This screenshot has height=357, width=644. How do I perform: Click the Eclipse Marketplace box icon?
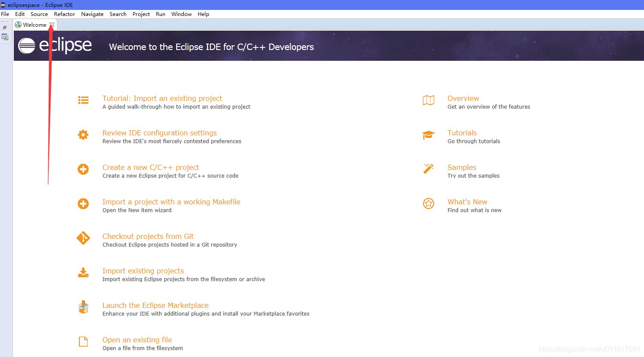coord(83,307)
